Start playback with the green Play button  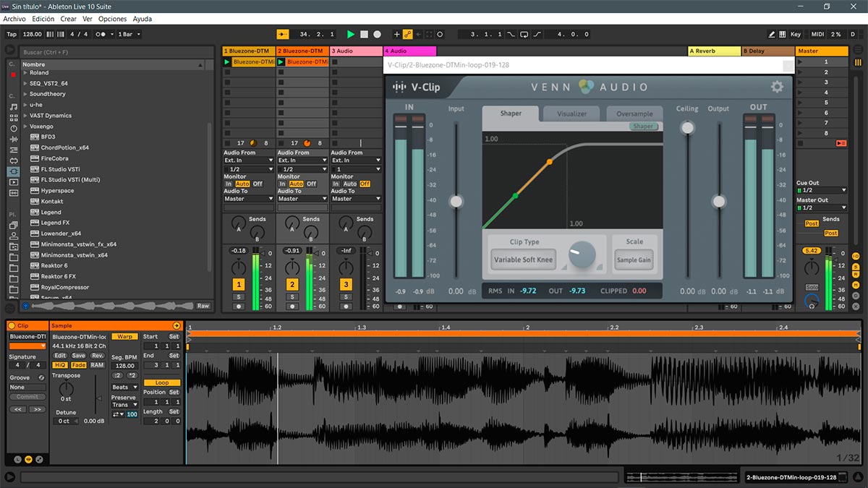[x=351, y=34]
